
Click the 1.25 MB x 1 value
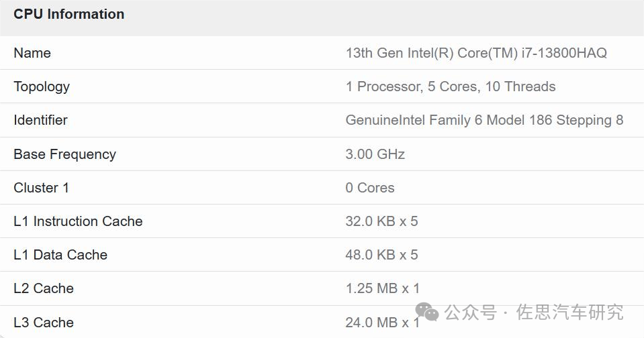click(382, 288)
